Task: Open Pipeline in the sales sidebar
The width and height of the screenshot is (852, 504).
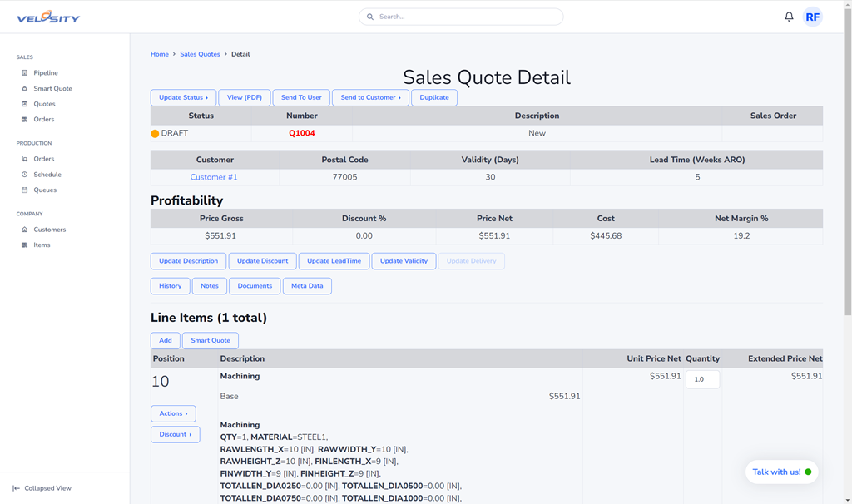Action: point(45,73)
